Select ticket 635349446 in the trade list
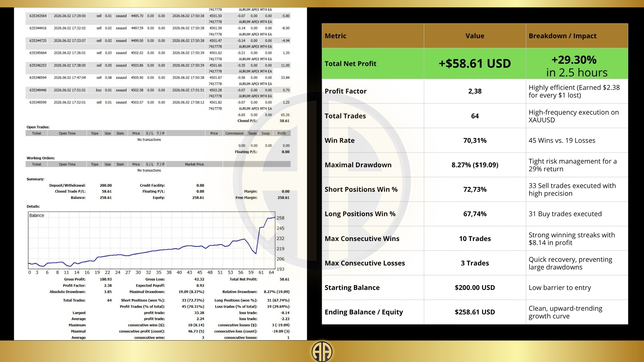Image resolution: width=644 pixels, height=362 pixels. [38, 90]
